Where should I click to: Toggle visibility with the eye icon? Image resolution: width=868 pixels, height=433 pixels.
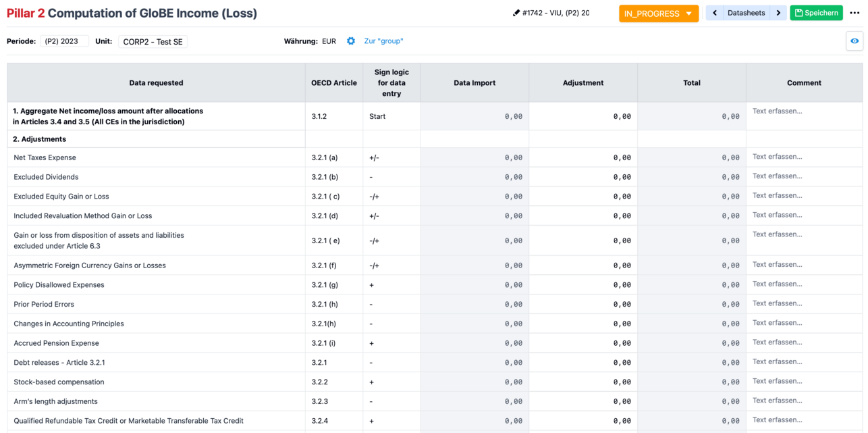[855, 41]
